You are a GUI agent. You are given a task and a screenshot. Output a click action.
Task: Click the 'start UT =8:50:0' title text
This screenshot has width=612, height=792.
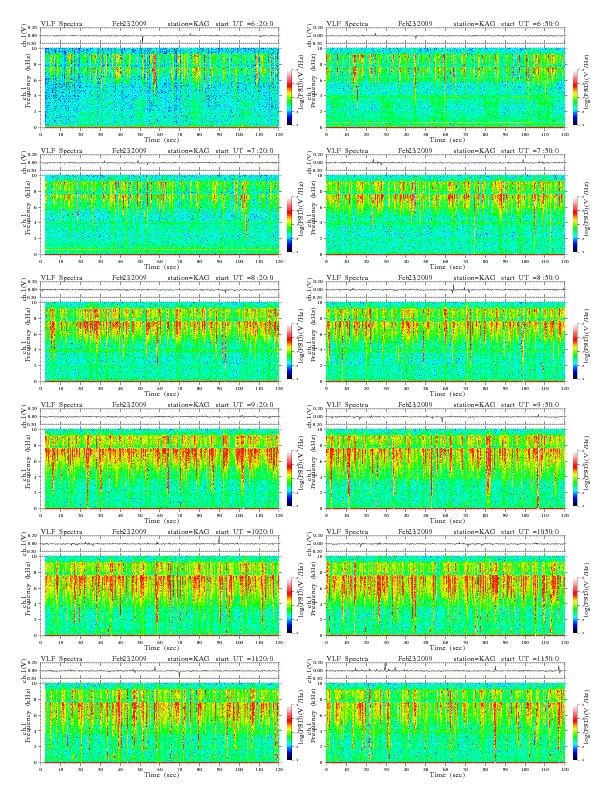[530, 278]
